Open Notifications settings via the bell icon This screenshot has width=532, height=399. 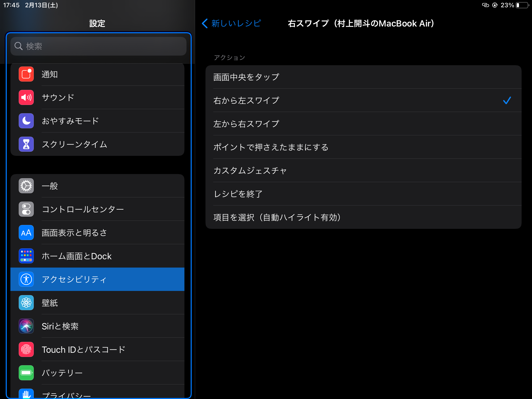pyautogui.click(x=26, y=74)
